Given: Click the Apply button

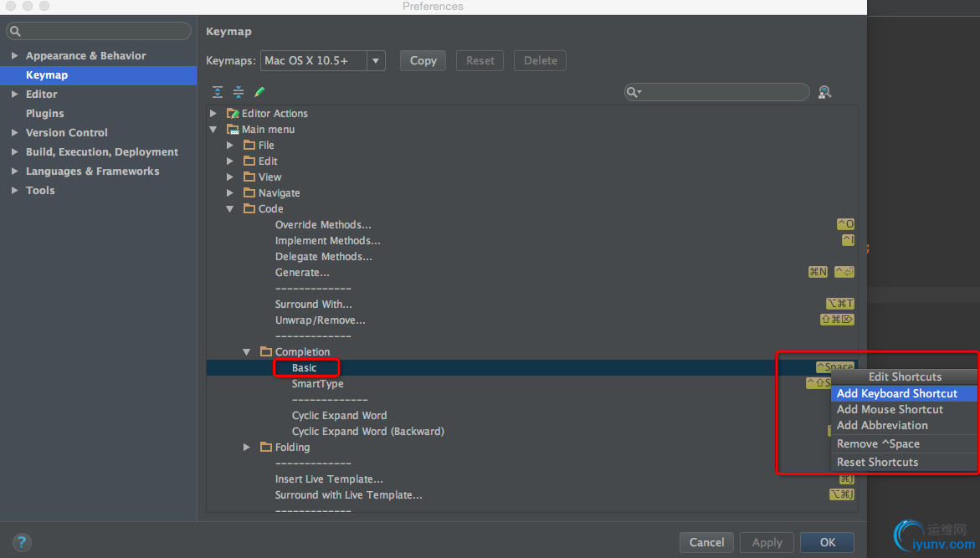Looking at the screenshot, I should [x=767, y=542].
